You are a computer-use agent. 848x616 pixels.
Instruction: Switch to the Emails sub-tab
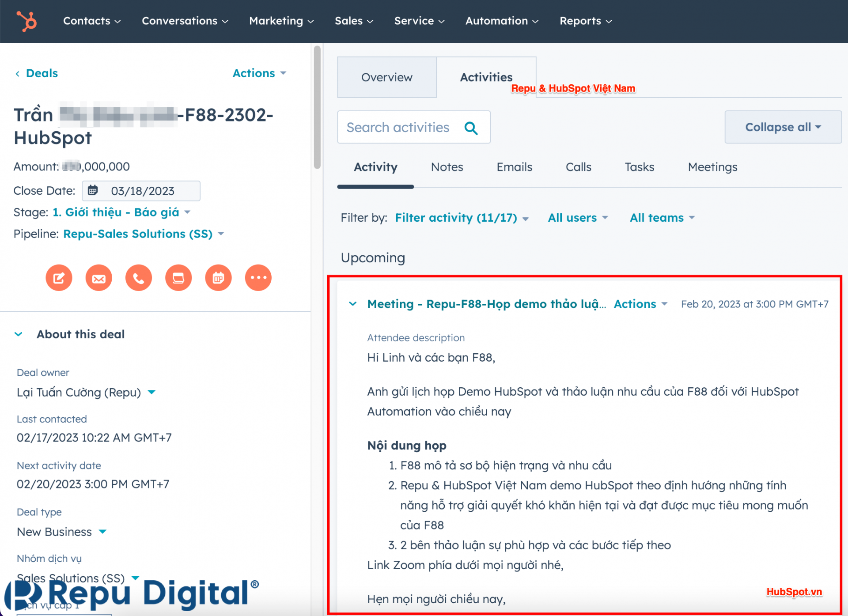tap(514, 167)
